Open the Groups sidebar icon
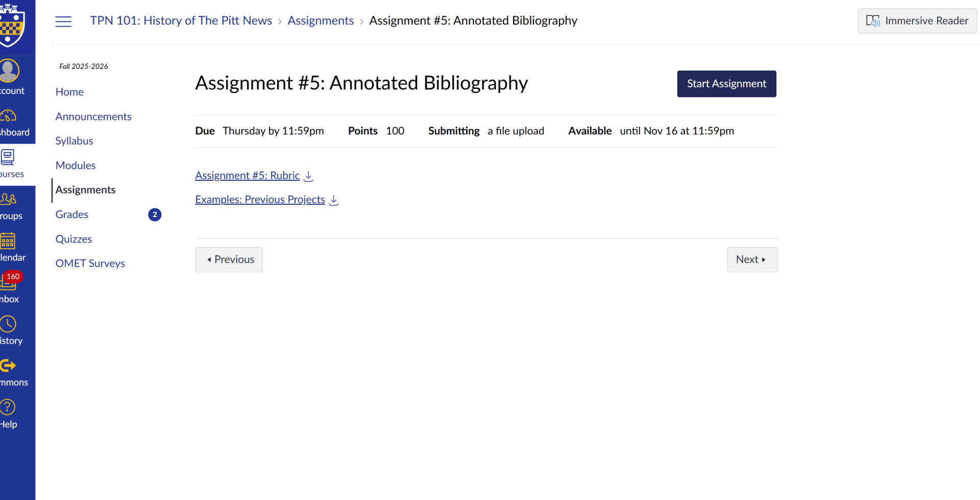 click(x=9, y=200)
